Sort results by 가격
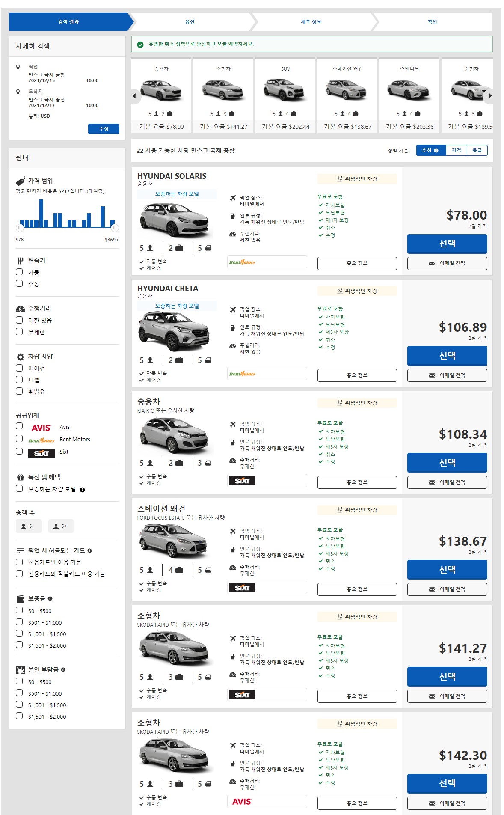504x815 pixels. point(457,150)
